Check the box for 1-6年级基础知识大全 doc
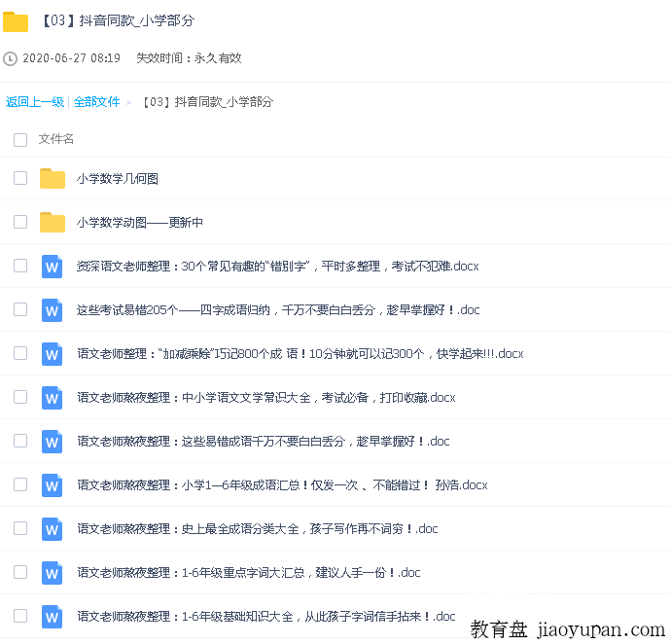 pyautogui.click(x=20, y=616)
